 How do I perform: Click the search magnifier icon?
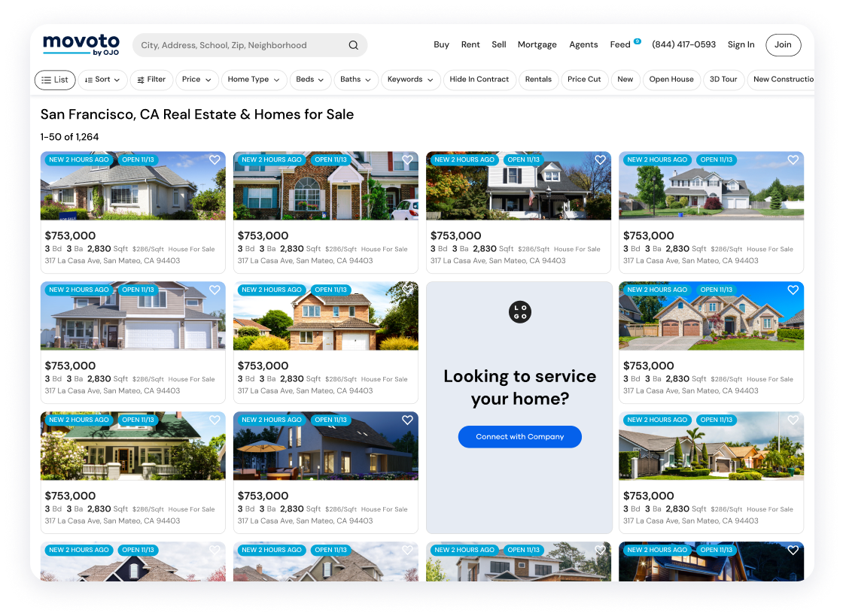pyautogui.click(x=353, y=45)
